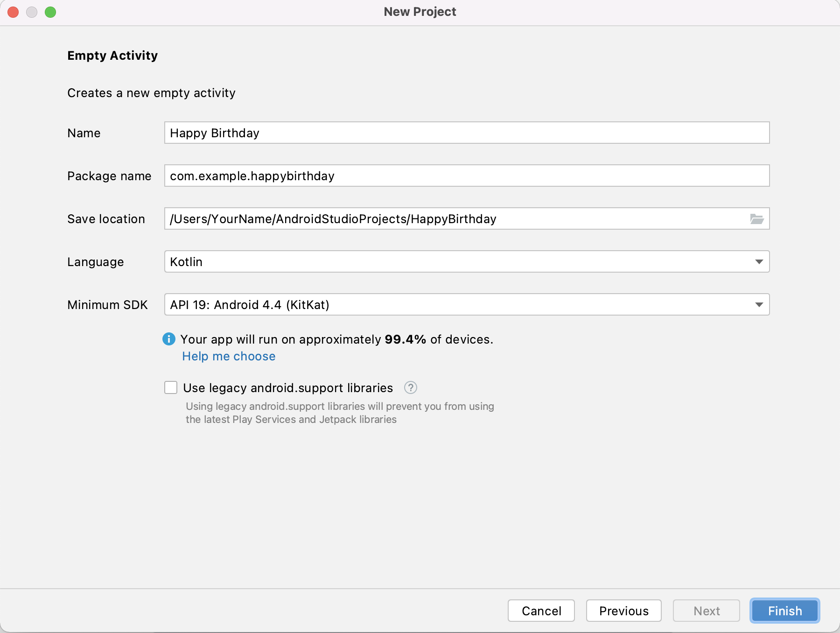The height and width of the screenshot is (633, 840).
Task: Click the blue info icon near device percentage
Action: (x=168, y=339)
